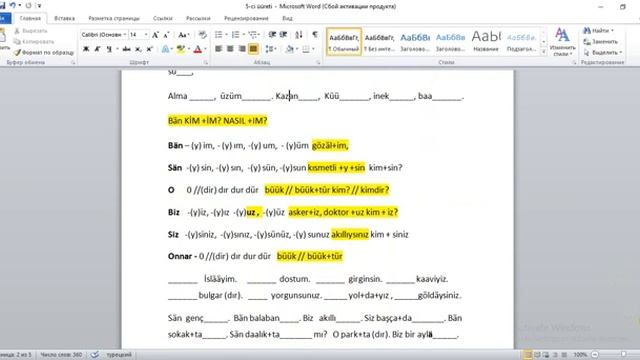Toggle strikethrough formatting

[x=127, y=49]
